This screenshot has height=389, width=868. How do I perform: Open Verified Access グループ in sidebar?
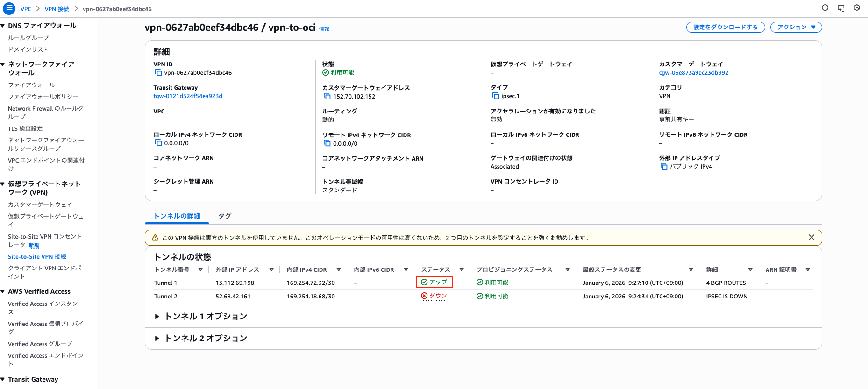[x=40, y=344]
